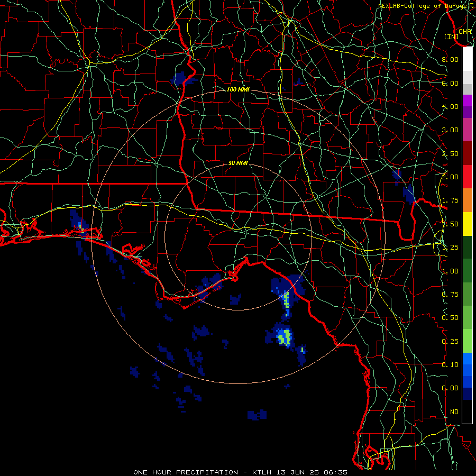
Task: Select the darkest green legend swatch
Action: pyautogui.click(x=467, y=248)
